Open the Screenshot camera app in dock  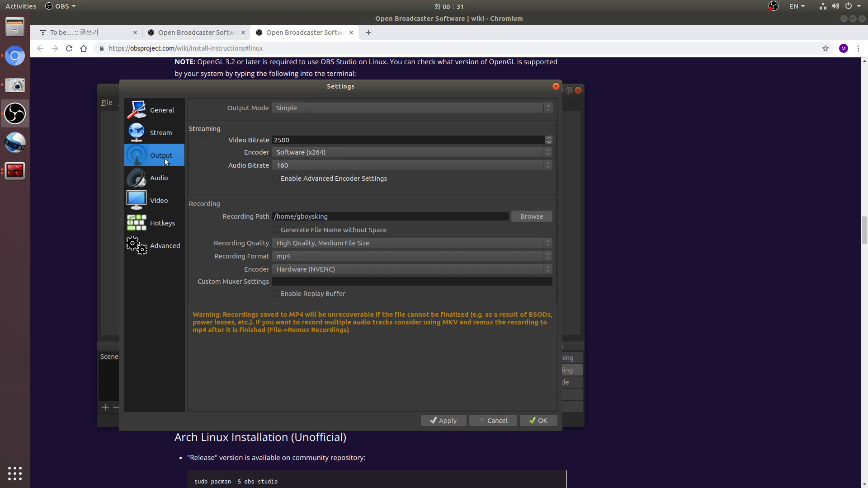coord(15,84)
